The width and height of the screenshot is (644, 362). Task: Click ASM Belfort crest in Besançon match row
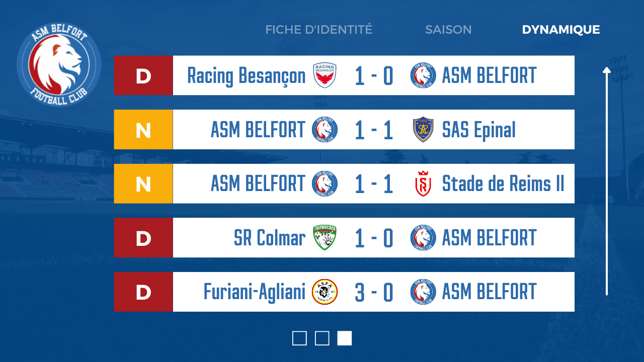pyautogui.click(x=423, y=75)
